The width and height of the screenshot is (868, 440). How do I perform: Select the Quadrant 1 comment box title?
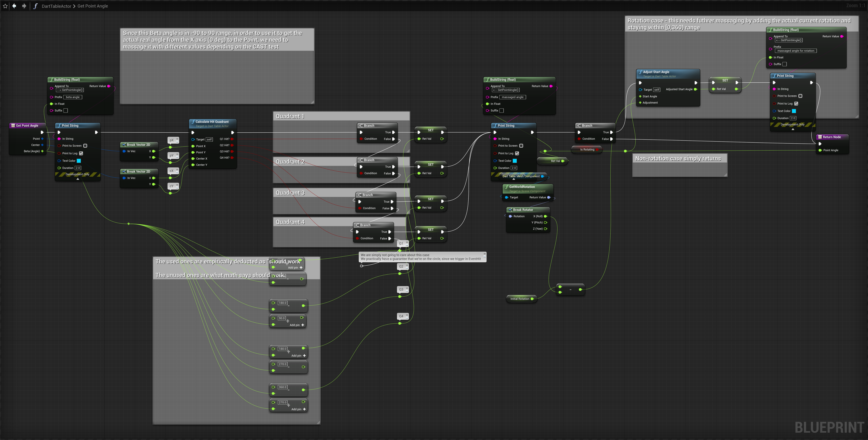coord(290,116)
